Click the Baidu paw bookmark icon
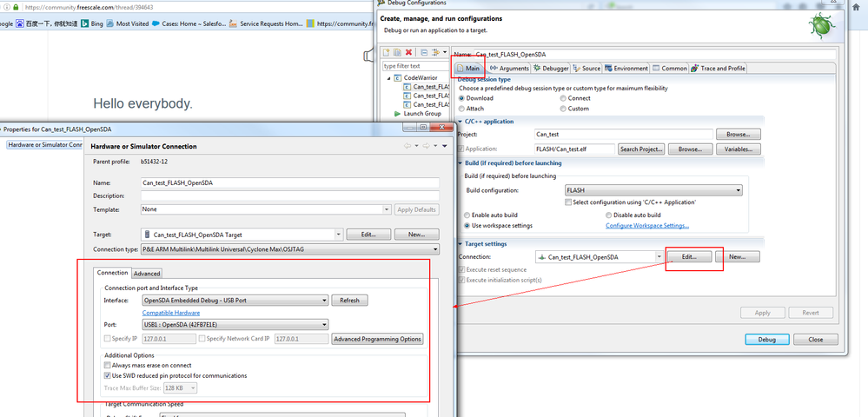The image size is (868, 417). 20,23
